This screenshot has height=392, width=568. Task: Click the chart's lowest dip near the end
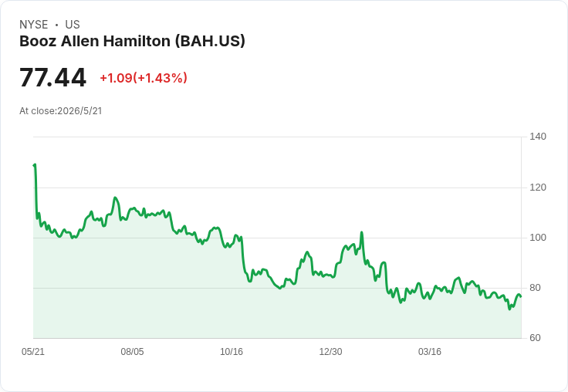509,309
